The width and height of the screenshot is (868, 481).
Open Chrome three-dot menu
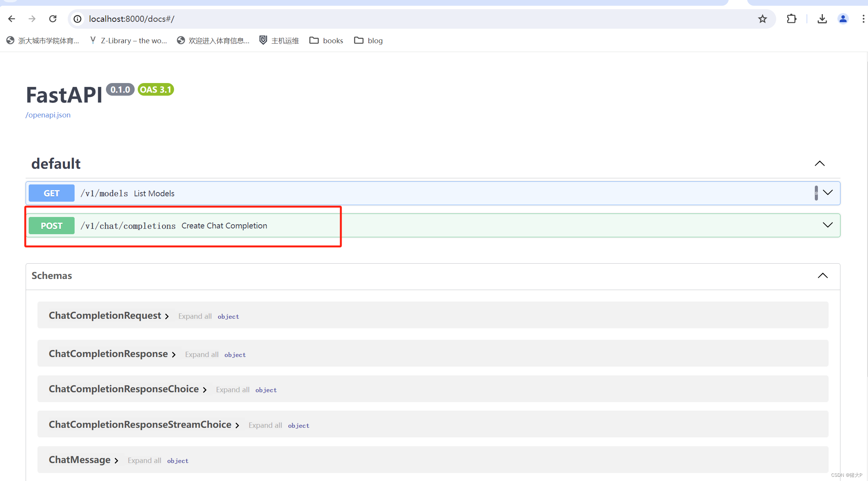(863, 19)
